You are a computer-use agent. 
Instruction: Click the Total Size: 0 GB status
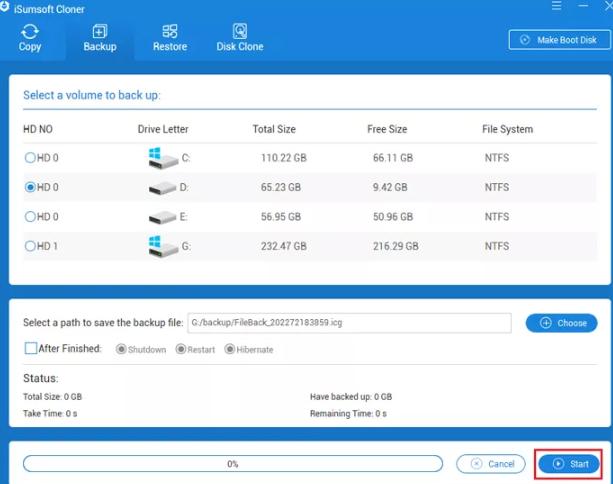coord(52,397)
